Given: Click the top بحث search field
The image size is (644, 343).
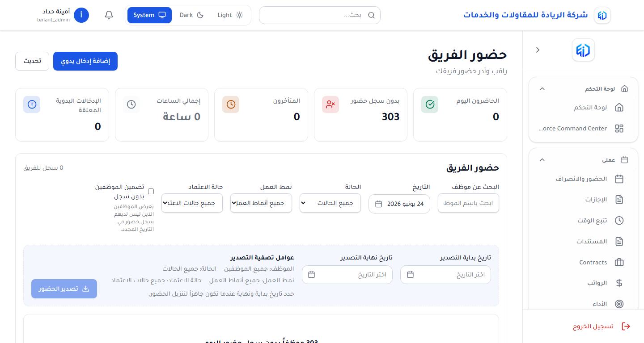Looking at the screenshot, I should [320, 15].
